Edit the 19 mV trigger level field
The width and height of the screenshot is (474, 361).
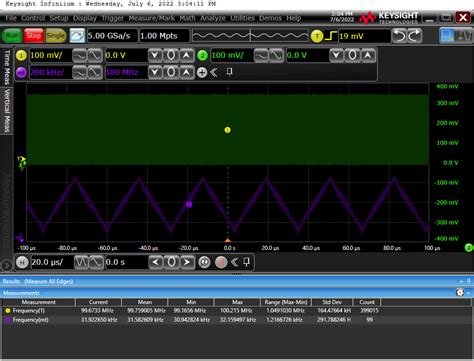point(364,36)
